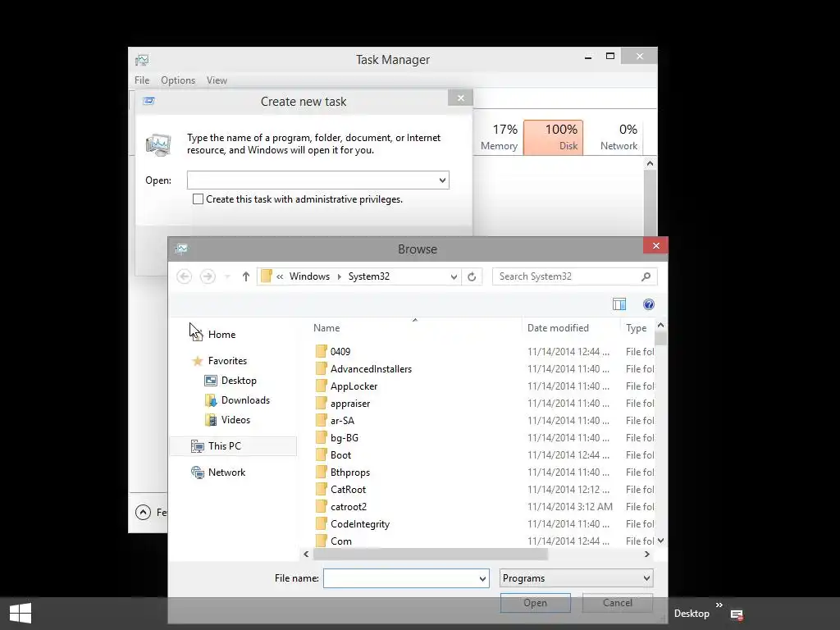The image size is (840, 630).
Task: Click the Back arrow in Browse dialog
Action: pos(185,276)
